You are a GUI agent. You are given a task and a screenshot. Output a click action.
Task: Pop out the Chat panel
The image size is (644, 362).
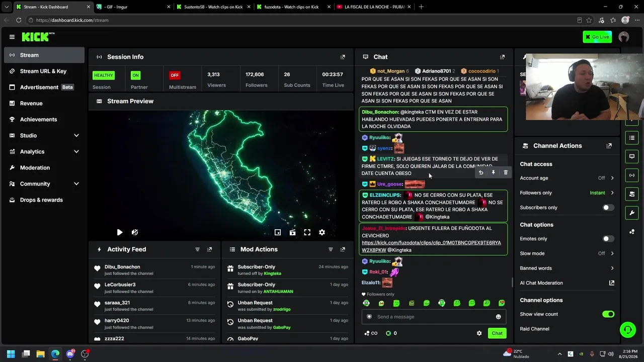pos(502,57)
